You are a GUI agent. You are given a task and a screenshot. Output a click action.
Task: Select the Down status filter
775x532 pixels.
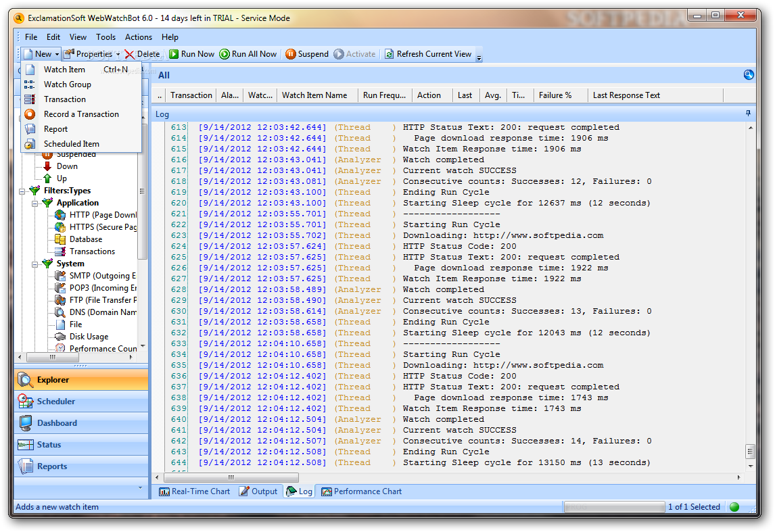(67, 166)
